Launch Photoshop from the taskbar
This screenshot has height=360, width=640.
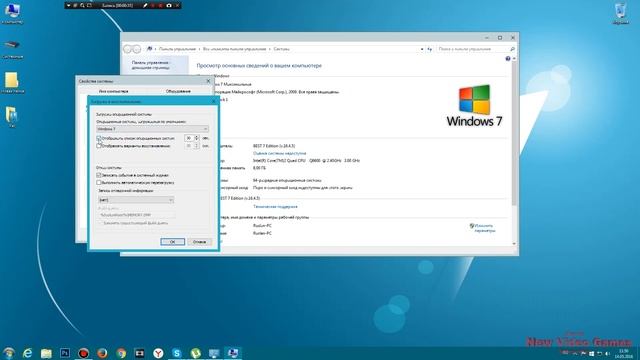pos(65,353)
